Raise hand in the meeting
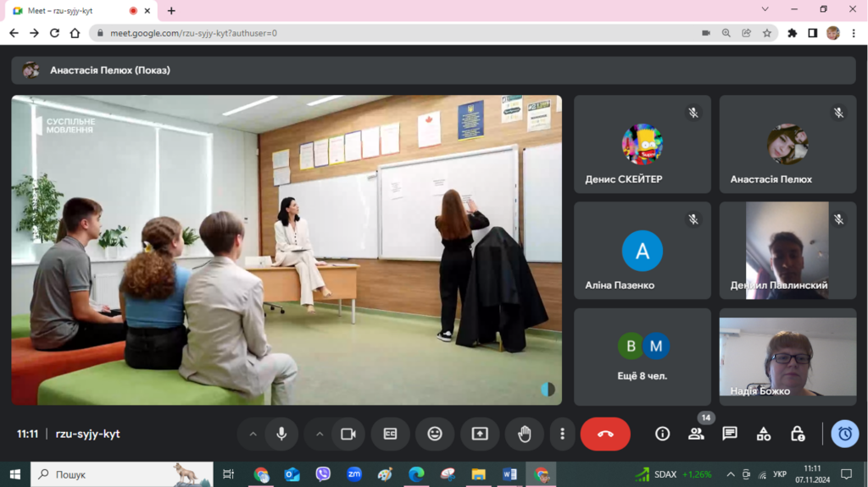The image size is (868, 487). pos(525,434)
